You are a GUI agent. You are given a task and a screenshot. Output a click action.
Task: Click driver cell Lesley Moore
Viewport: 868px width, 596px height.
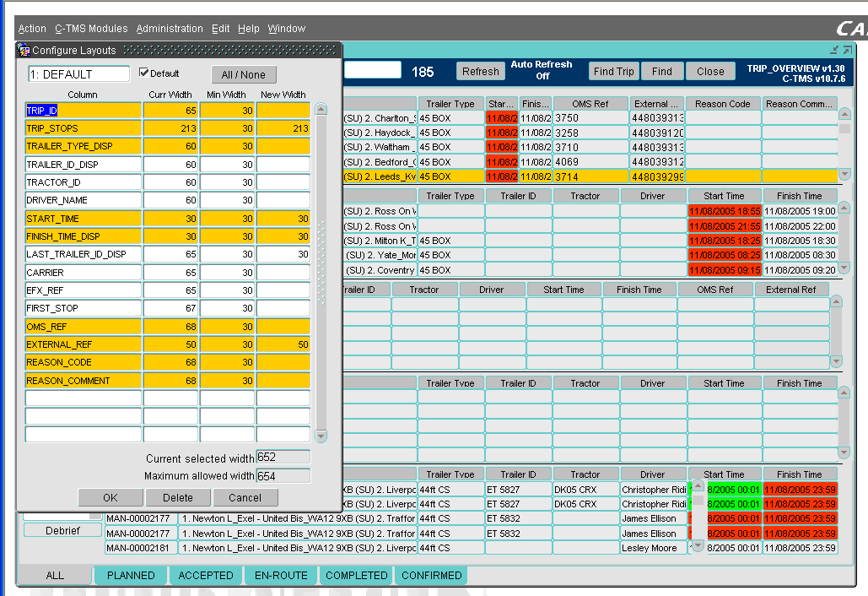point(653,548)
